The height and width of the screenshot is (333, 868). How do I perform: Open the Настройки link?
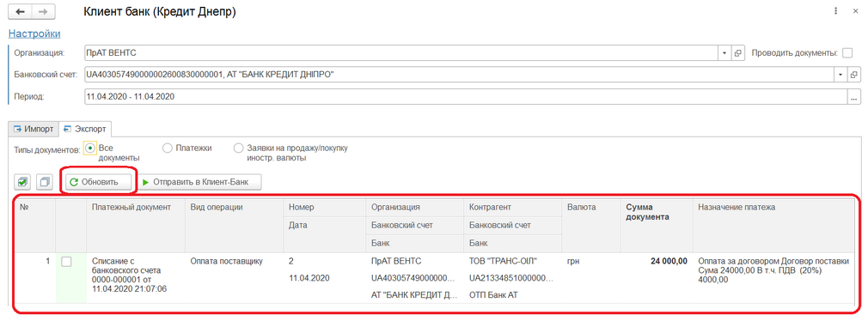[x=34, y=34]
